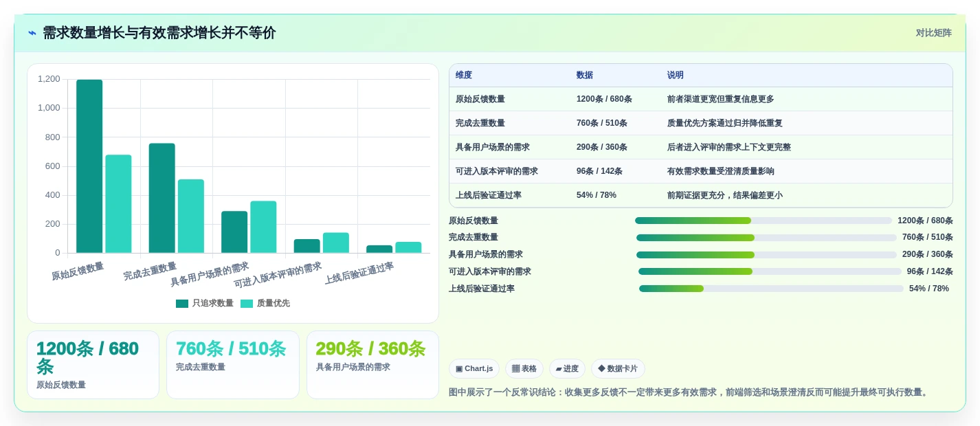This screenshot has width=980, height=426.
Task: Click the dark bar for 可进入版本评审的需求
Action: click(307, 246)
